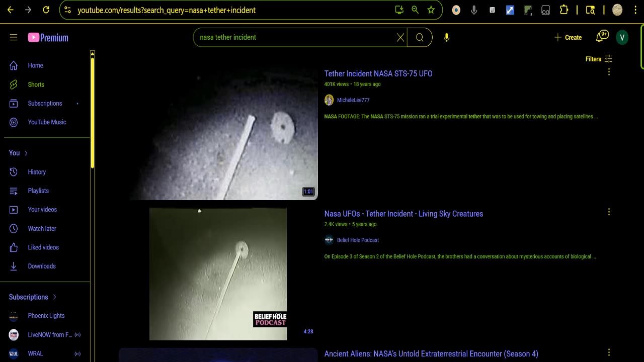The height and width of the screenshot is (362, 644).
Task: Go back in browser history
Action: 10,10
